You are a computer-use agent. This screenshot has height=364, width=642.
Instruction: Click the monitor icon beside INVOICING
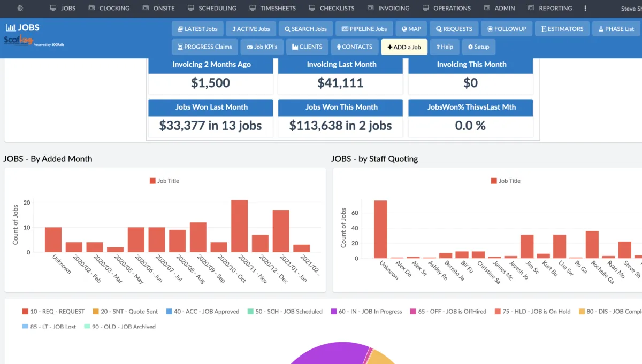point(370,9)
